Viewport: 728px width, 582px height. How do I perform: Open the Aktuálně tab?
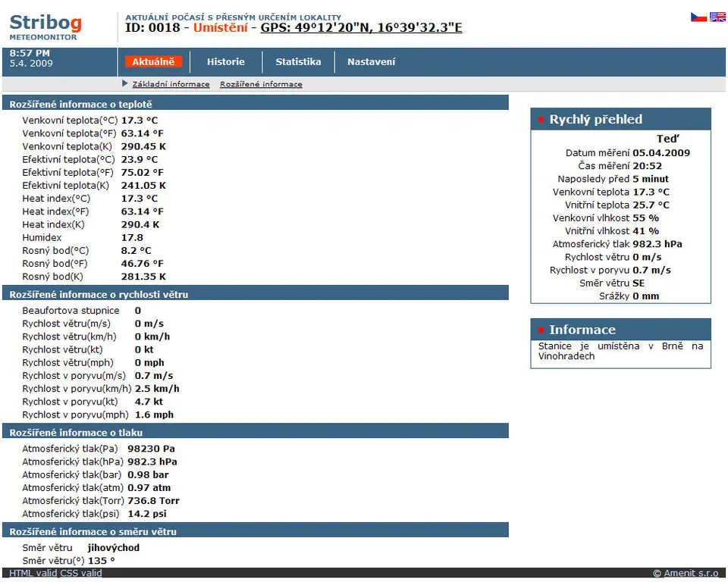(x=153, y=62)
